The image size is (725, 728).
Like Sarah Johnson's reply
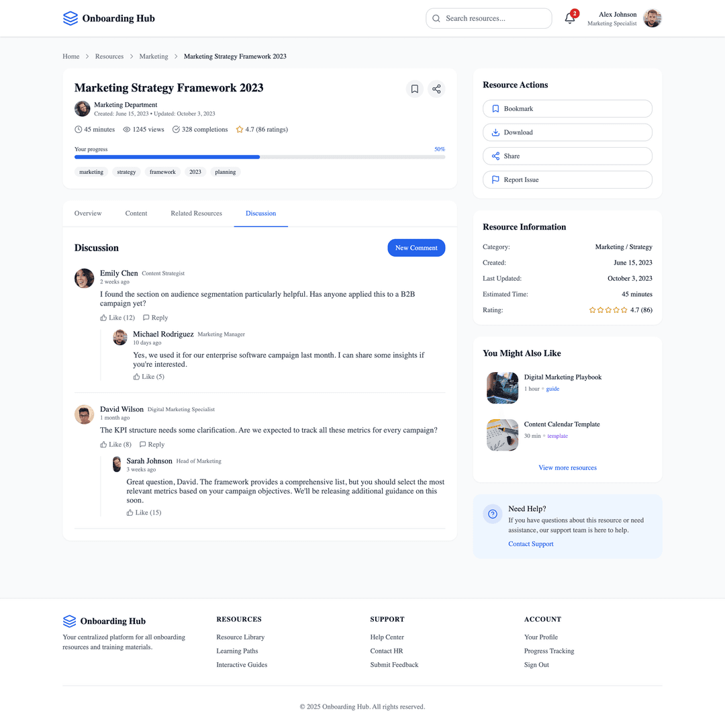click(x=144, y=512)
